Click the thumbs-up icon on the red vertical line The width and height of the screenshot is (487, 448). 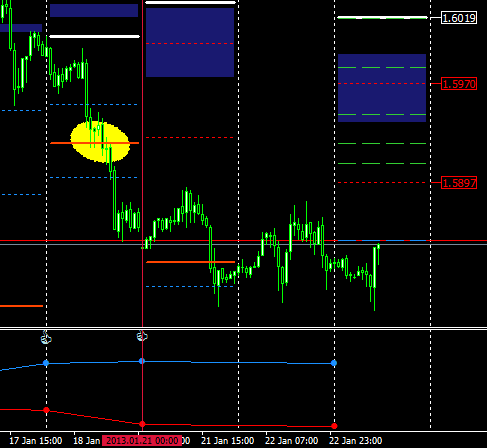(142, 336)
